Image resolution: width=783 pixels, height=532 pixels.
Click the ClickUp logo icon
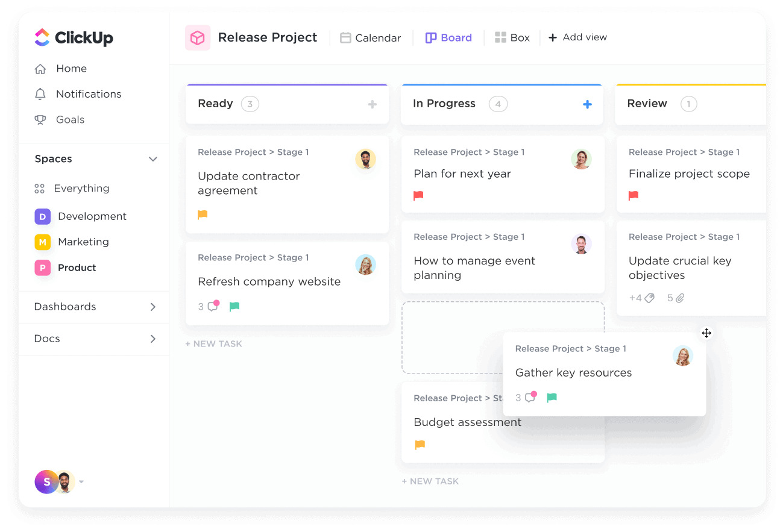point(42,37)
